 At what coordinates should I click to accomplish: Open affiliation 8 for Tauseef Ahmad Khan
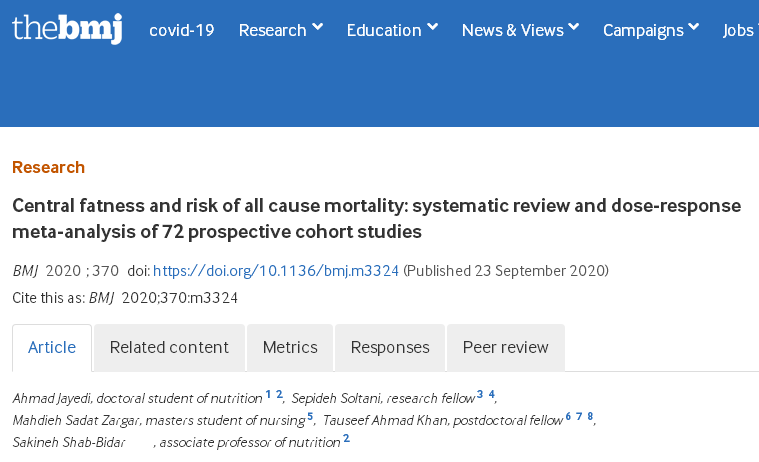[x=590, y=416]
